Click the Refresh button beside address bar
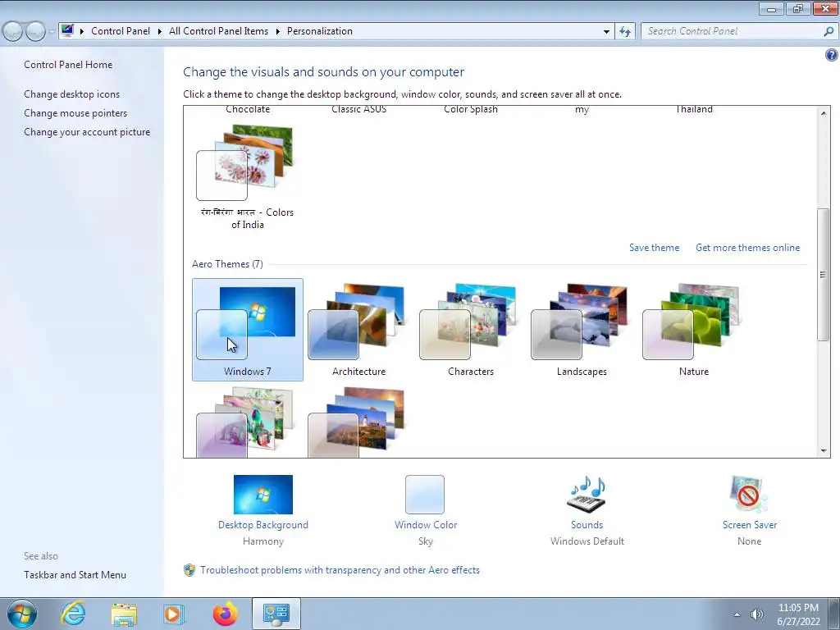The width and height of the screenshot is (840, 630). [x=625, y=31]
